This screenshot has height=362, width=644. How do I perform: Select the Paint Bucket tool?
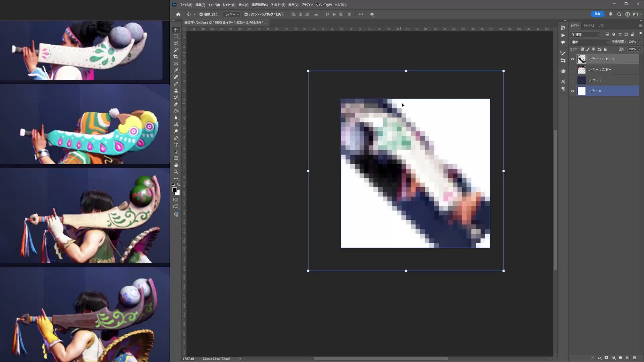(x=176, y=111)
